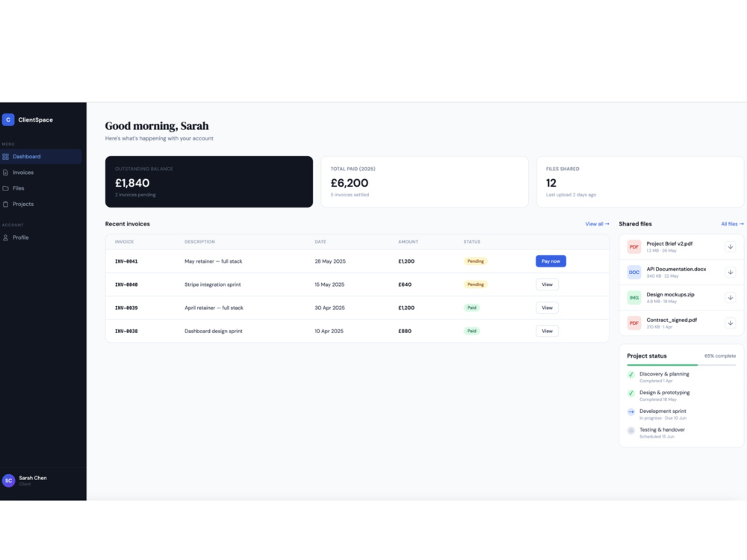Click the checkmark icon for Discovery & planning
The image size is (747, 560).
(x=630, y=375)
